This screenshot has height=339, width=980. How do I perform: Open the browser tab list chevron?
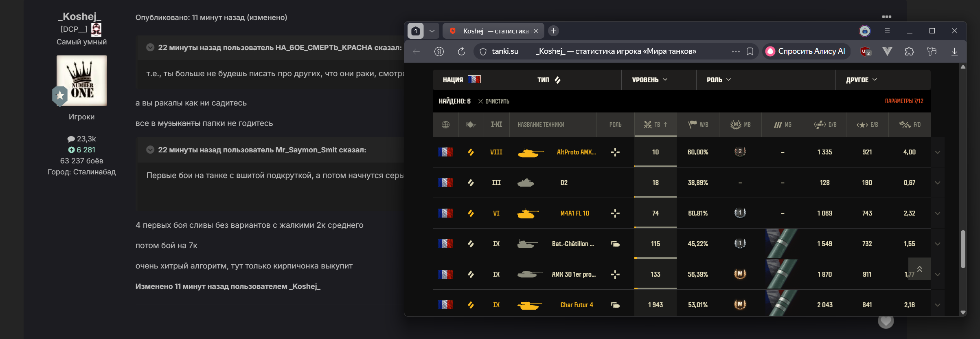[432, 31]
